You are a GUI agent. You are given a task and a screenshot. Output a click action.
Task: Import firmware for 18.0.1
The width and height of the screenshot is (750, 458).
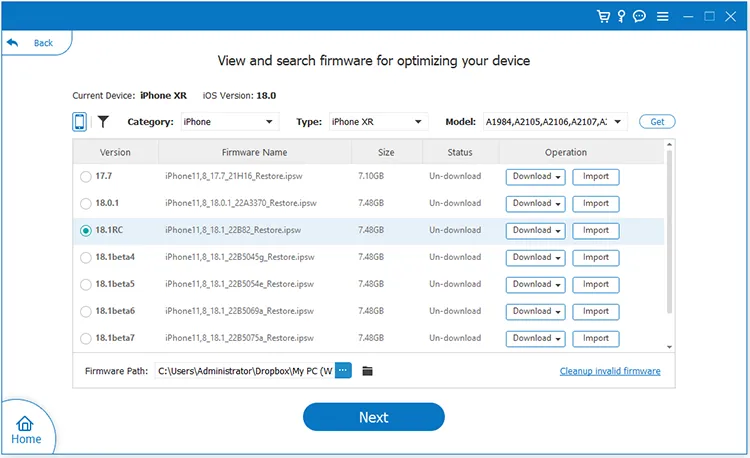(x=596, y=204)
